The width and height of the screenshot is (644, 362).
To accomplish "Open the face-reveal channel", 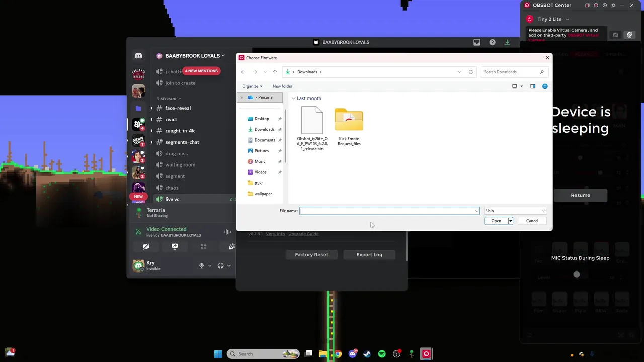I will 178,108.
